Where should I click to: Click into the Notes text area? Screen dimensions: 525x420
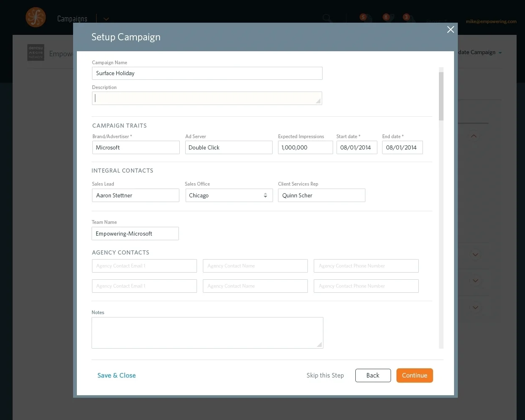pyautogui.click(x=207, y=333)
